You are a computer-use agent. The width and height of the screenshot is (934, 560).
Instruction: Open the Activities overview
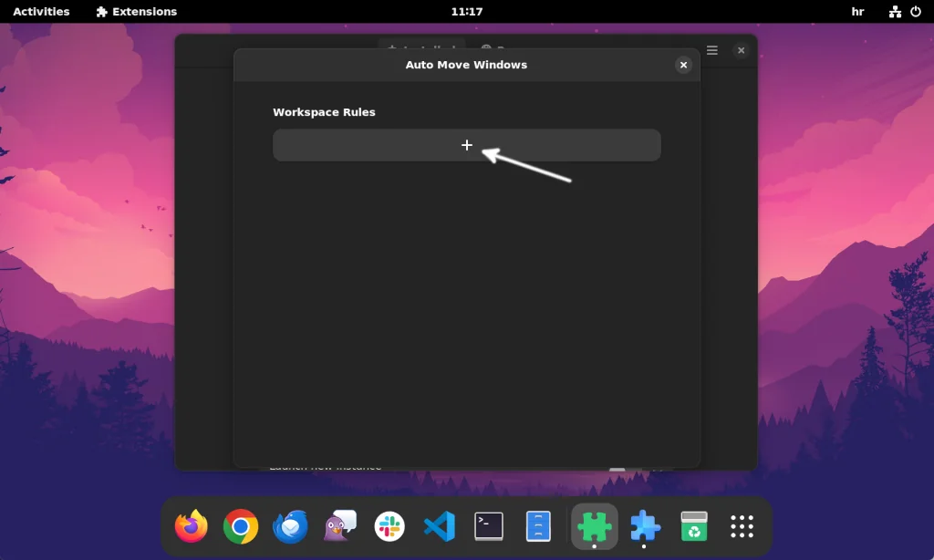41,12
